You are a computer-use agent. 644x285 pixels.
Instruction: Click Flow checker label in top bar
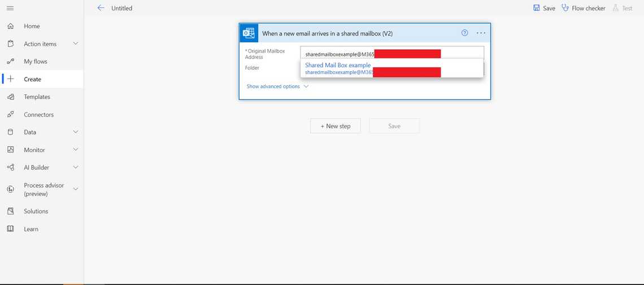[589, 8]
